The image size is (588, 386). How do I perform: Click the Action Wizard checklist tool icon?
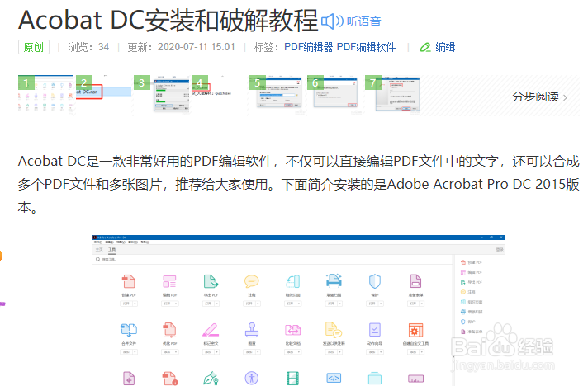click(x=375, y=330)
